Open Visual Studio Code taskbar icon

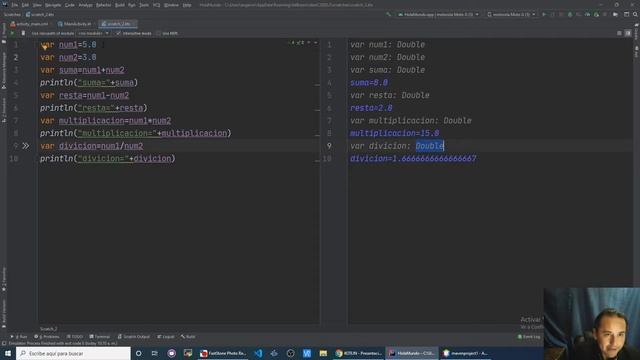(258, 353)
